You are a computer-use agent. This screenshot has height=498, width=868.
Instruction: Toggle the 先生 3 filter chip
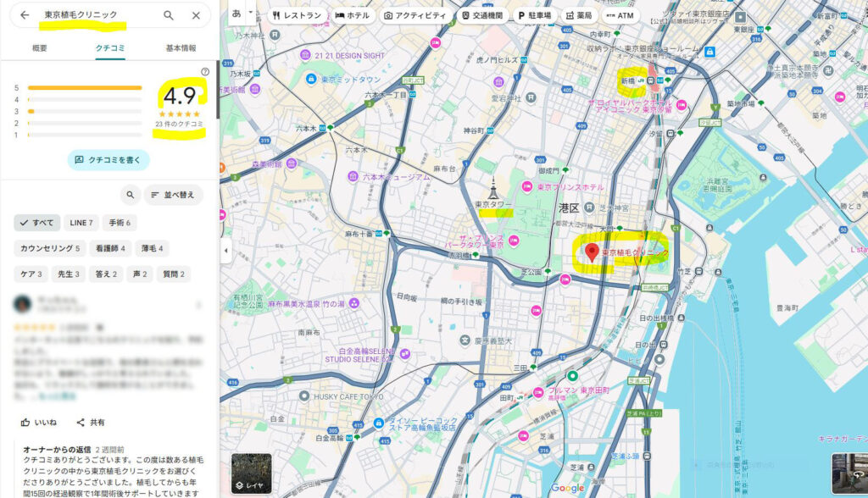click(69, 274)
